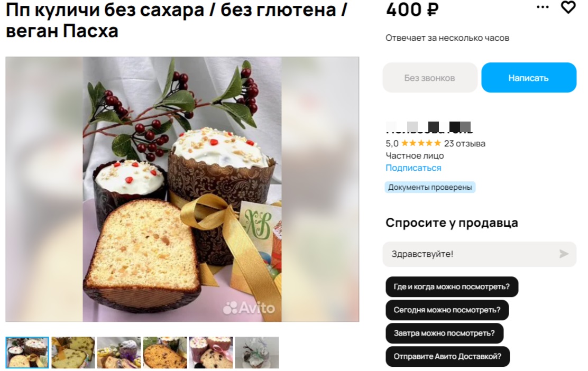Screen dimensions: 588x371
Task: Select the fourth thumbnail with raisin loaf
Action: point(165,353)
